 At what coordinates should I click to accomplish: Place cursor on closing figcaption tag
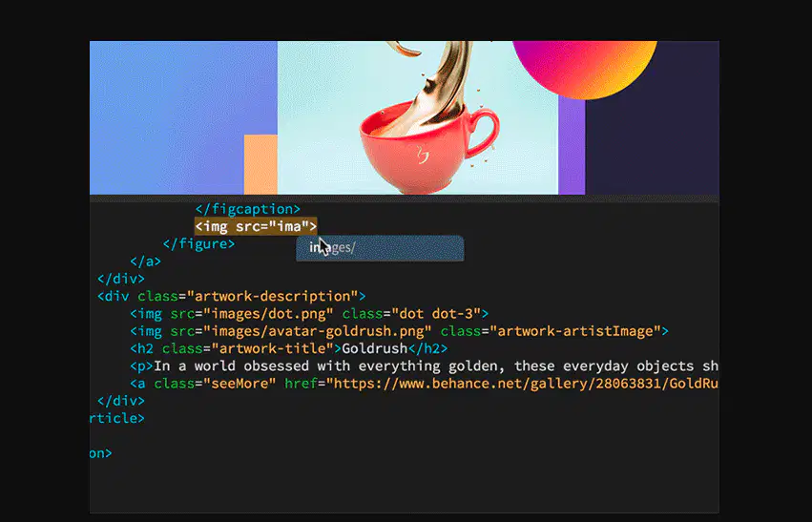247,209
